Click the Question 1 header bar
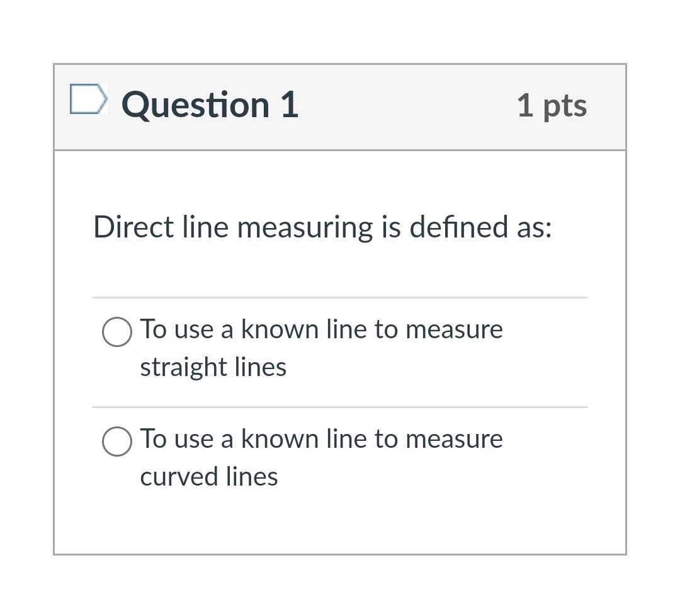Screen dimensions: 680x616 pos(340,106)
